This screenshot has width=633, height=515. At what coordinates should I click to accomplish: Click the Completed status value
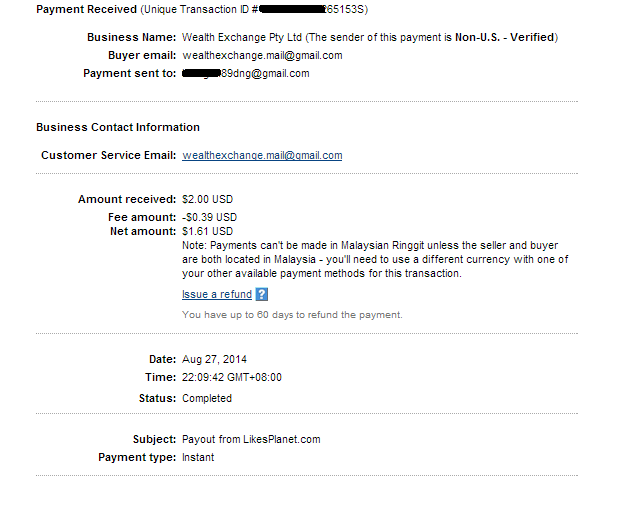point(207,398)
